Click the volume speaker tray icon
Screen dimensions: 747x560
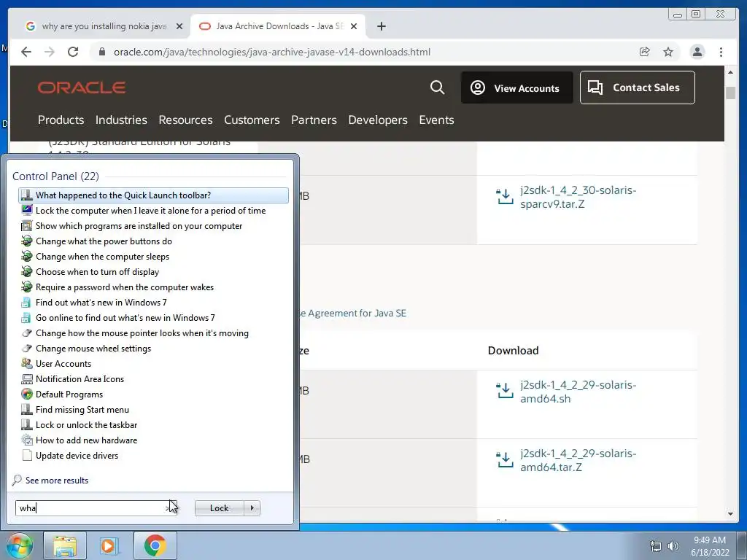[x=673, y=546]
